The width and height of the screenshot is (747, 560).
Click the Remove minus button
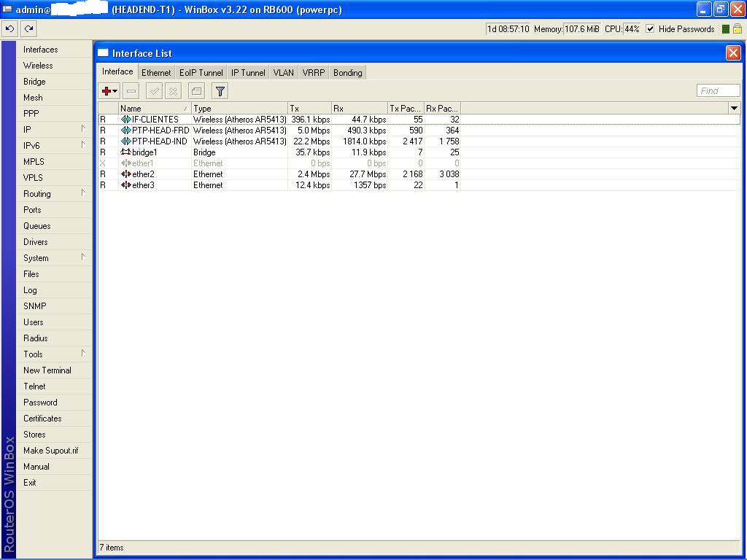point(131,91)
